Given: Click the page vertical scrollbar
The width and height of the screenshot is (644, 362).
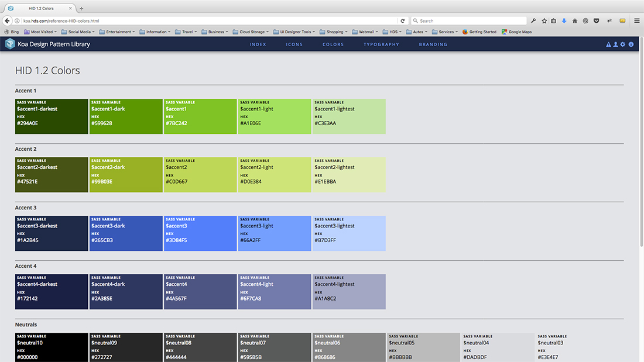Looking at the screenshot, I should (x=642, y=143).
